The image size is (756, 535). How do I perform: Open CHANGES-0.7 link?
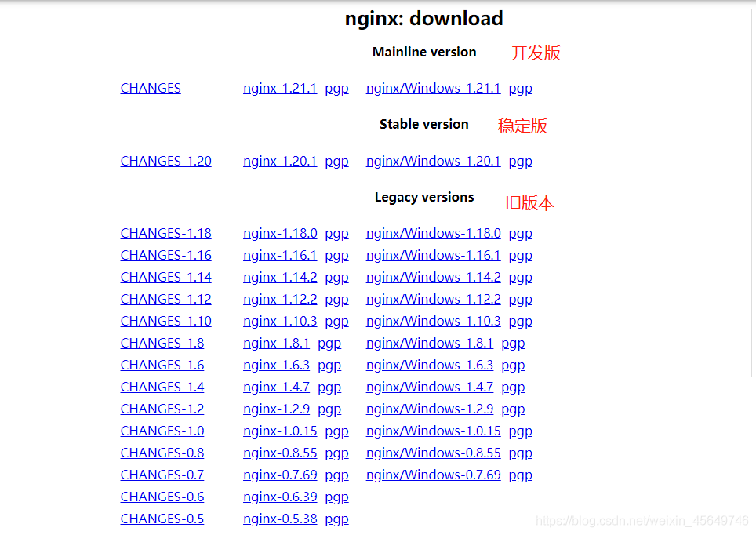click(162, 475)
